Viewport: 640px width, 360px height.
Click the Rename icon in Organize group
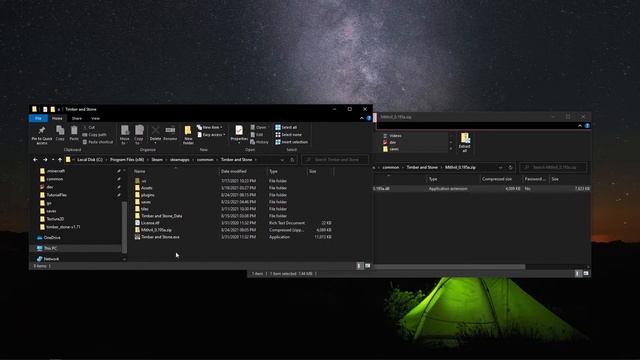click(x=170, y=130)
